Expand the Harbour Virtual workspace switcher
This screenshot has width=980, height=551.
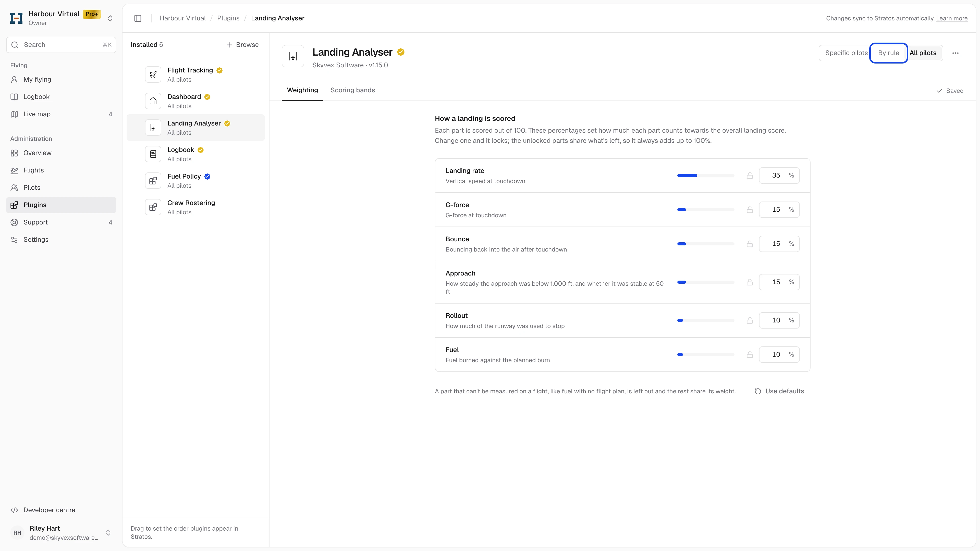(x=110, y=18)
